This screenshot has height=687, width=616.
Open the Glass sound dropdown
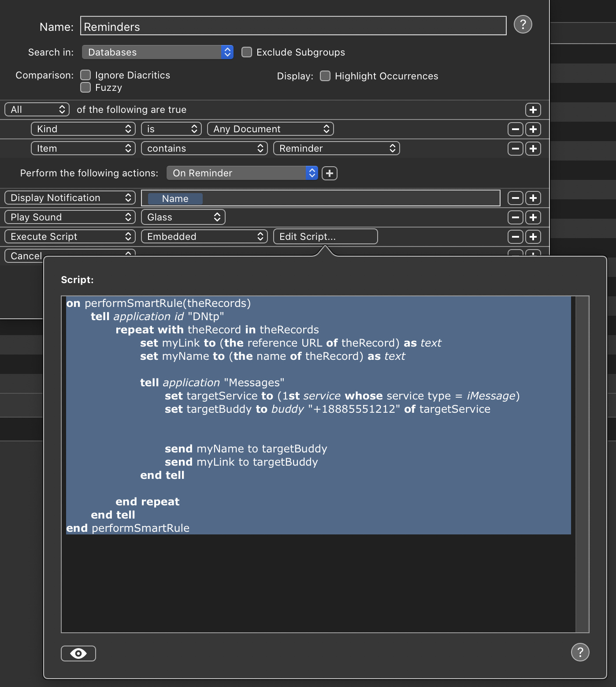click(x=183, y=217)
